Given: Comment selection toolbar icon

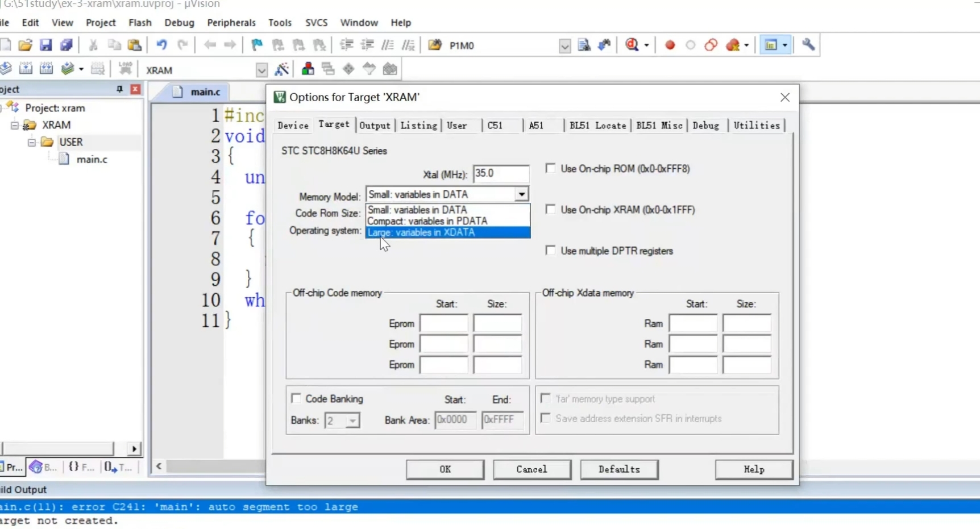Looking at the screenshot, I should (x=388, y=45).
